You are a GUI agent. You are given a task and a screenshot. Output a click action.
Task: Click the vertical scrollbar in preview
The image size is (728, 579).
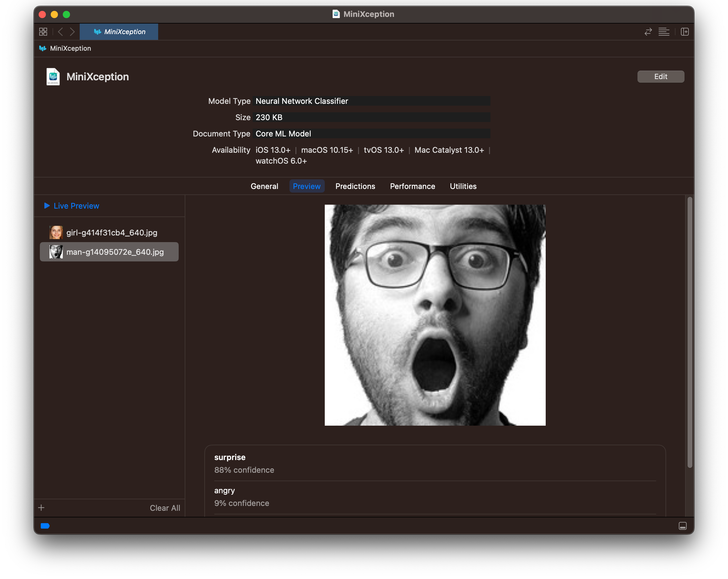689,332
